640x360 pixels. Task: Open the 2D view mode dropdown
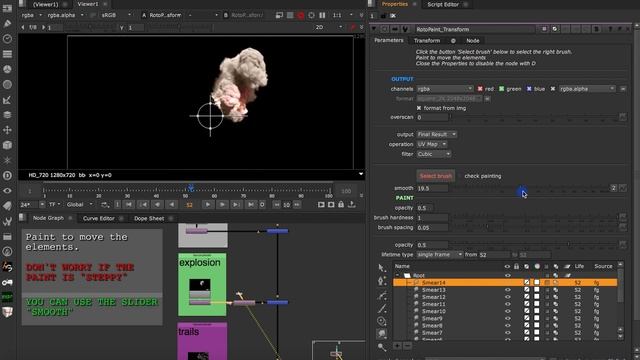pos(329,27)
